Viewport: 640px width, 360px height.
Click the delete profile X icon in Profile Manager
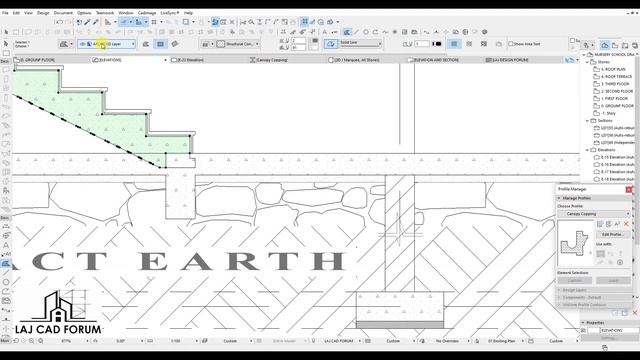(x=626, y=224)
